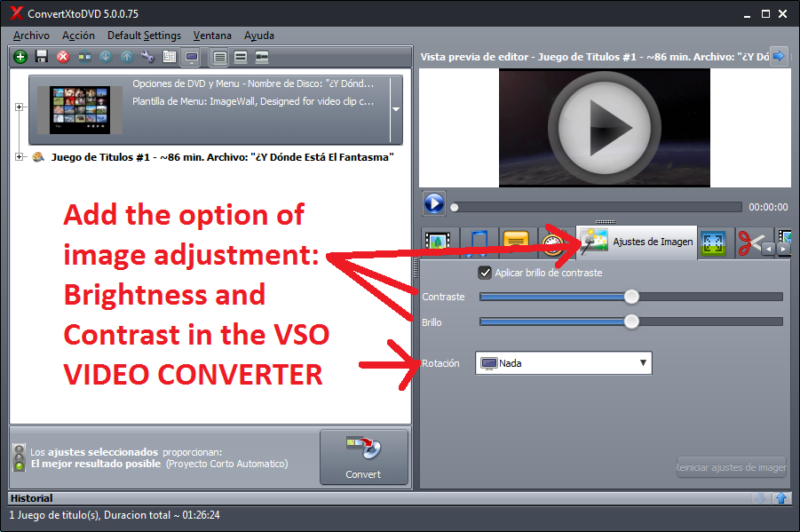Click the traffic light quality indicator icon
Viewport: 800px width, 532px height.
[20, 457]
